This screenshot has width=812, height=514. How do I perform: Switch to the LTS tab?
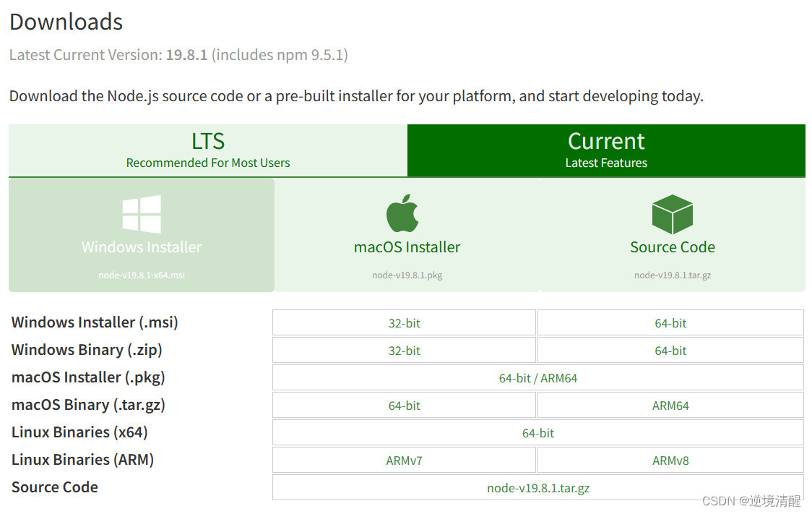[208, 150]
